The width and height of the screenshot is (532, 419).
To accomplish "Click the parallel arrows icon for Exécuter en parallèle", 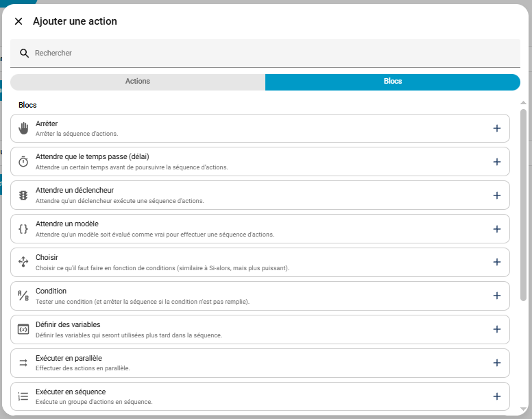I will [23, 363].
